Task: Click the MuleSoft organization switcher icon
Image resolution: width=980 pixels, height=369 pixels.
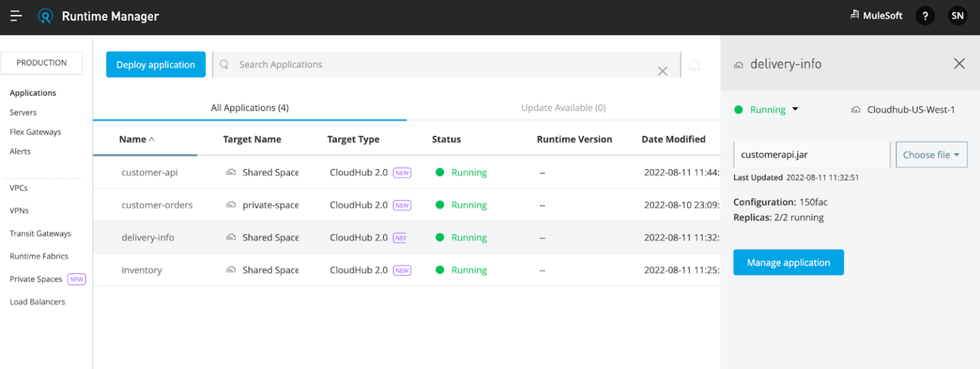Action: 854,14
